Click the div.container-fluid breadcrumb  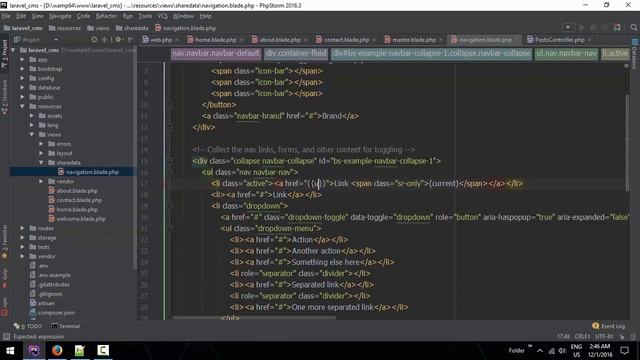(296, 53)
